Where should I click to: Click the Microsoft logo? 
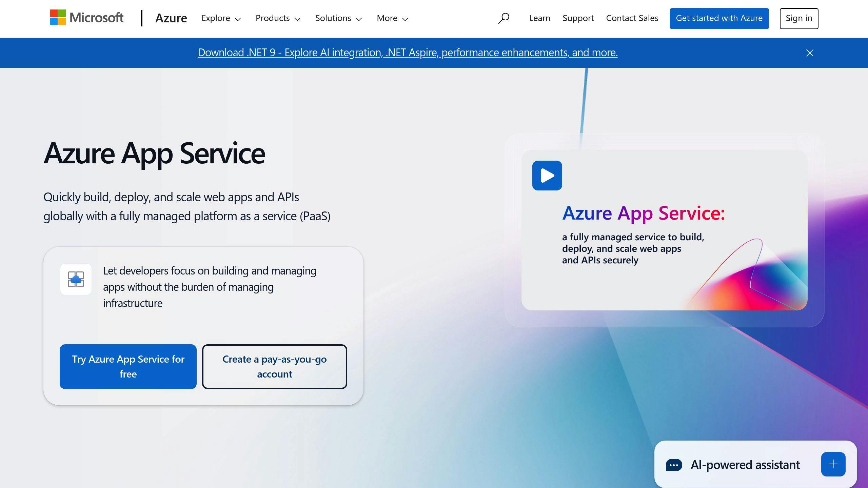pyautogui.click(x=87, y=18)
